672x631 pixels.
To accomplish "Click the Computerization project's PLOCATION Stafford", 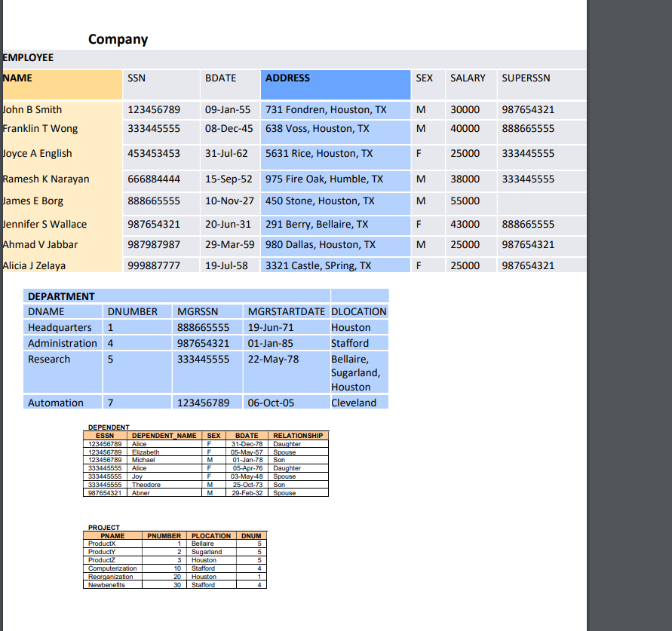I will pos(203,568).
